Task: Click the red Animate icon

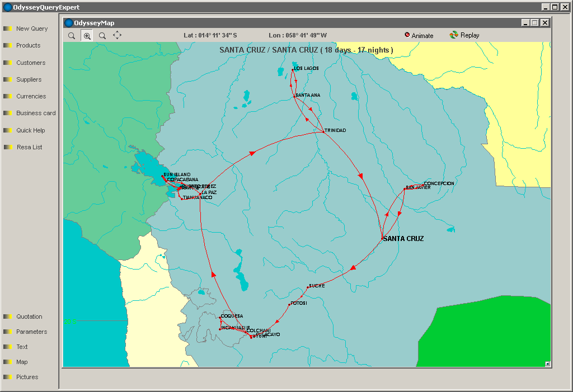Action: (x=407, y=35)
